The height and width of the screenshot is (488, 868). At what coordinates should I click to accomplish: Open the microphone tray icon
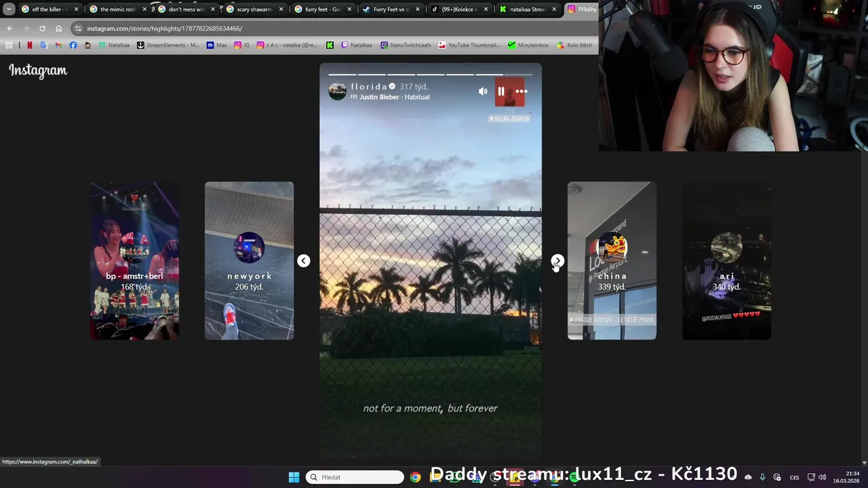pos(762,477)
